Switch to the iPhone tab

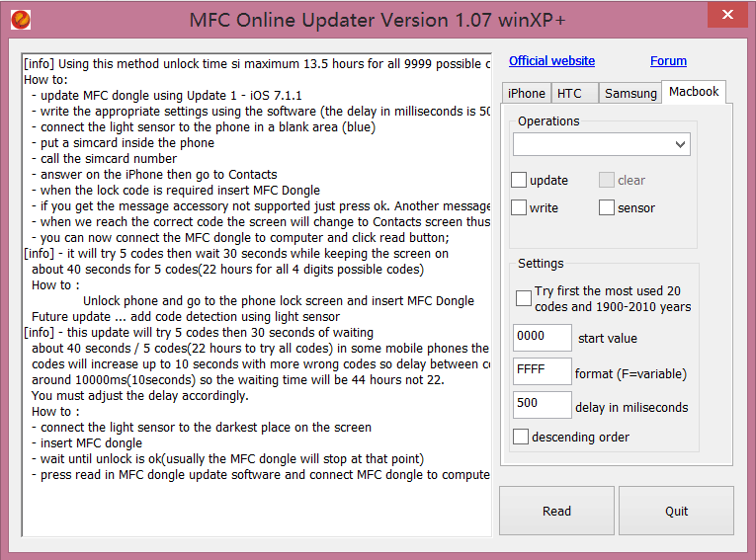click(x=526, y=93)
